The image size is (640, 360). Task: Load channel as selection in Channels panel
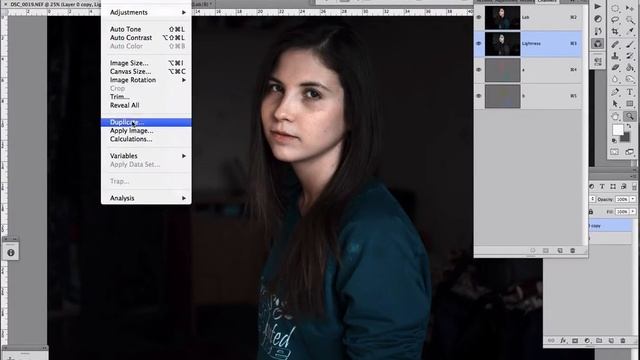533,250
